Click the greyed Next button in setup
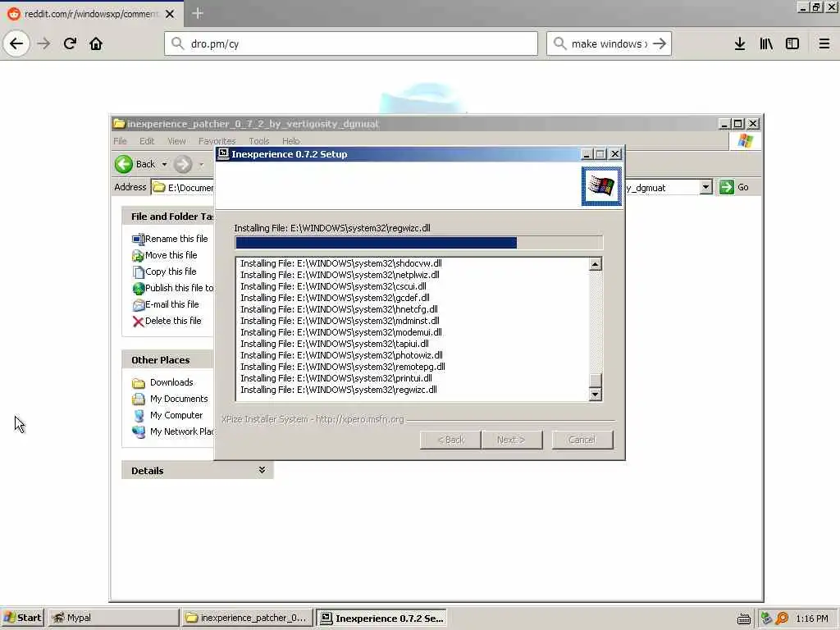 512,440
